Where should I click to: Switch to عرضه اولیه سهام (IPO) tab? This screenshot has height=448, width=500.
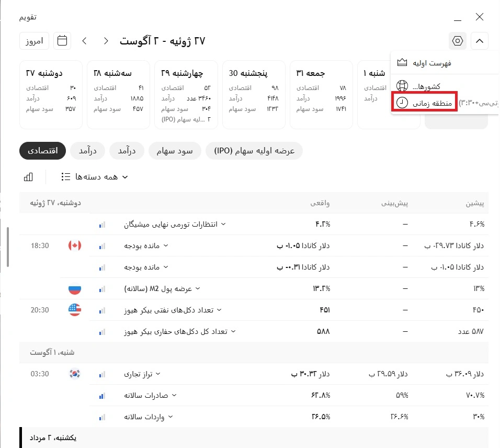point(254,151)
